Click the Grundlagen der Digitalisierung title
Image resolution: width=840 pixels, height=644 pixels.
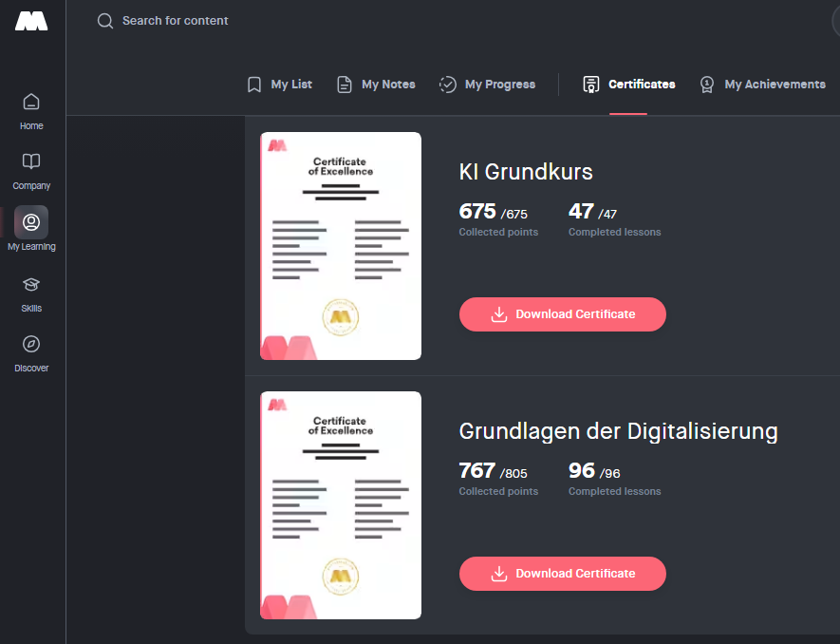click(x=619, y=431)
